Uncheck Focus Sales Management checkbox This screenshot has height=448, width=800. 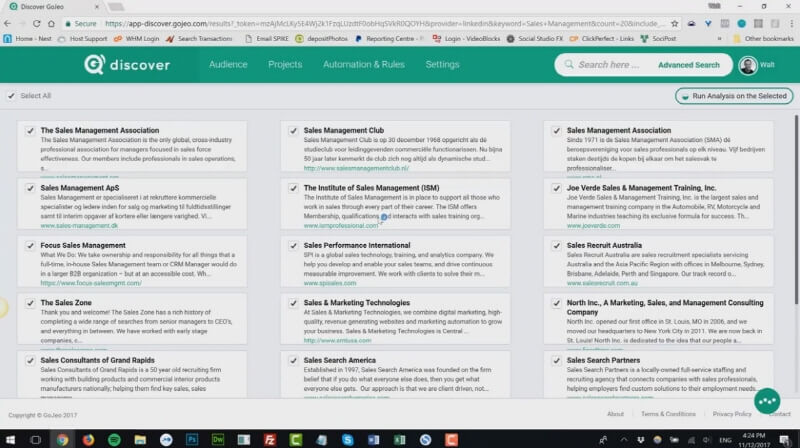click(x=30, y=245)
